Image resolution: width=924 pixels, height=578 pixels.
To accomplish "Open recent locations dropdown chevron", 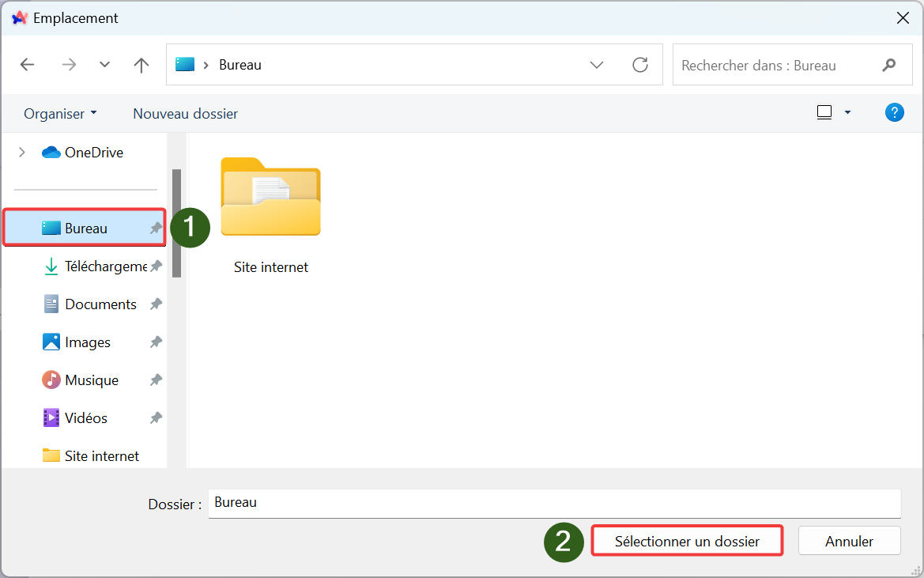I will tap(104, 65).
